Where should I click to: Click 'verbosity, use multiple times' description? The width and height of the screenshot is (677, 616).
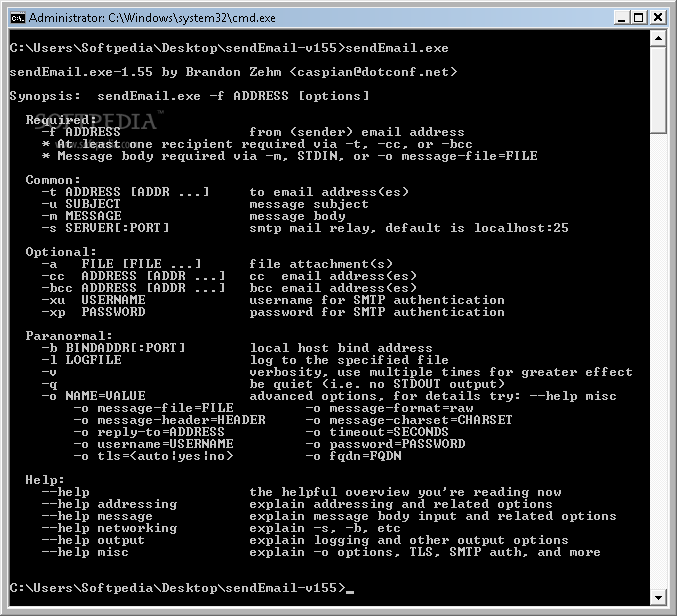coord(441,372)
